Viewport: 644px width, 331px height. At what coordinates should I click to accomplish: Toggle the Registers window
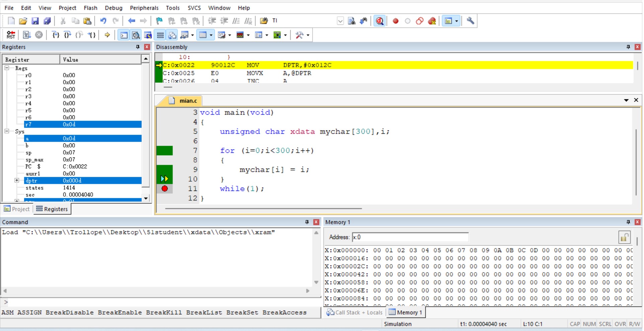(x=160, y=35)
